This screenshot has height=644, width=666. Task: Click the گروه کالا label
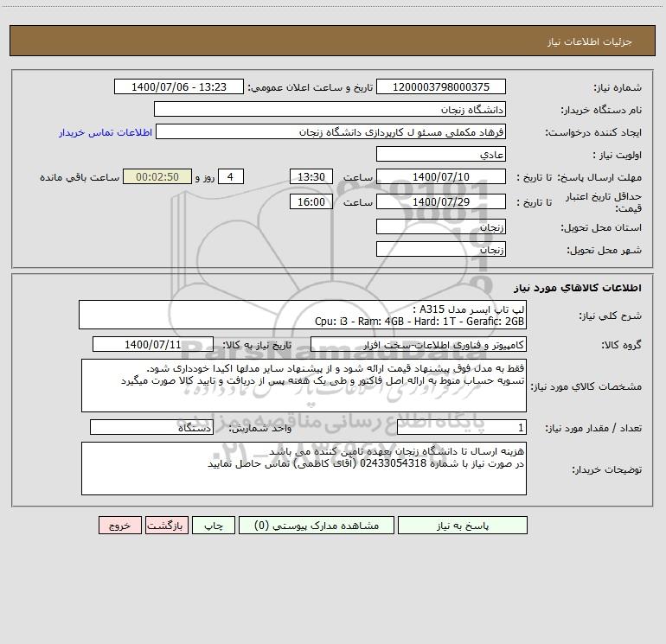[x=621, y=345]
